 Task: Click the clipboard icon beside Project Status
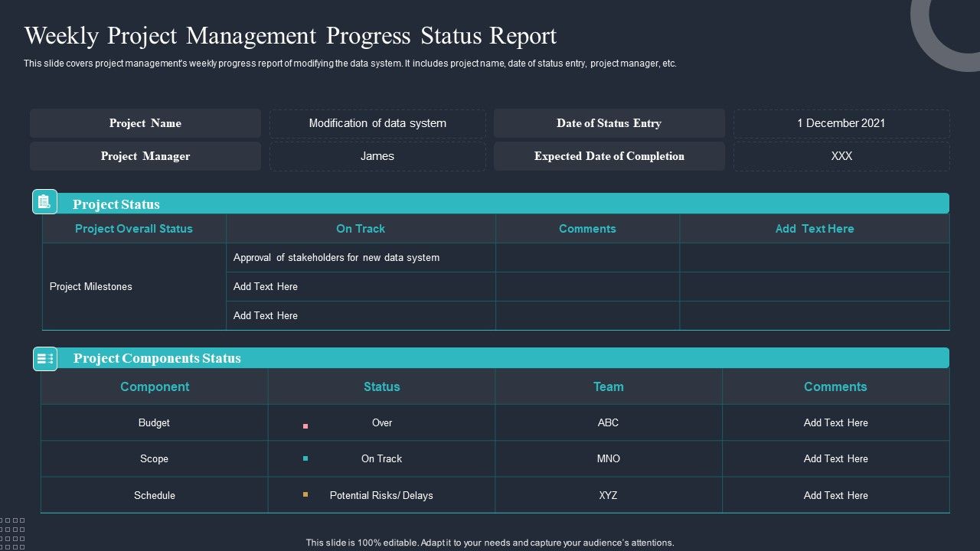44,202
